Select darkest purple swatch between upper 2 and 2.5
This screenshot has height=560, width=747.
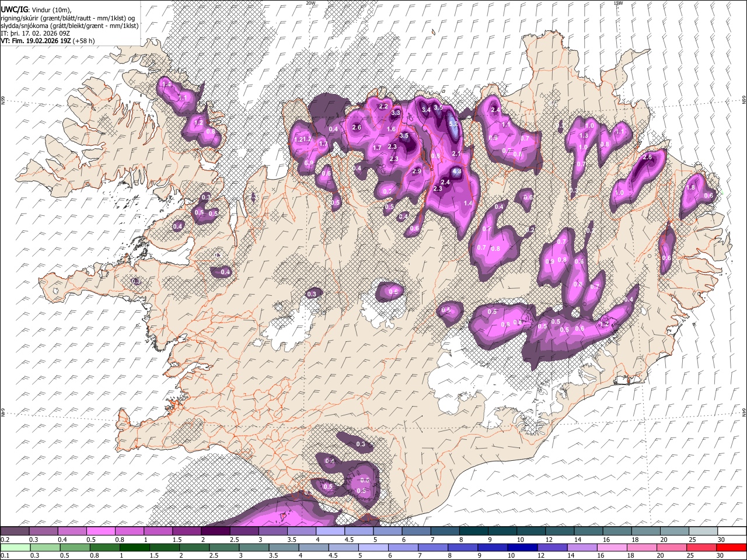(x=215, y=531)
